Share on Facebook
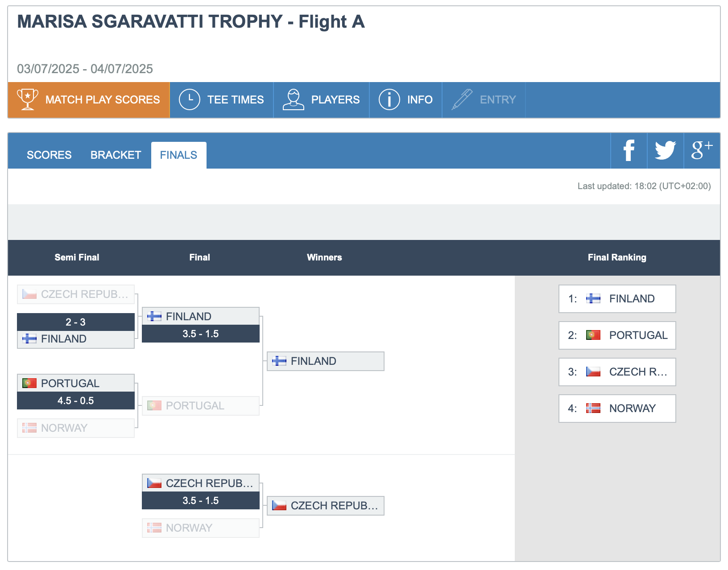Viewport: 728px width, 570px height. point(629,151)
